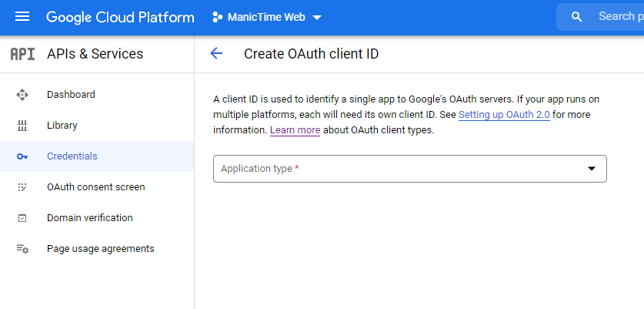Click the project hexagon icon beside ManicTime Web

(x=217, y=17)
